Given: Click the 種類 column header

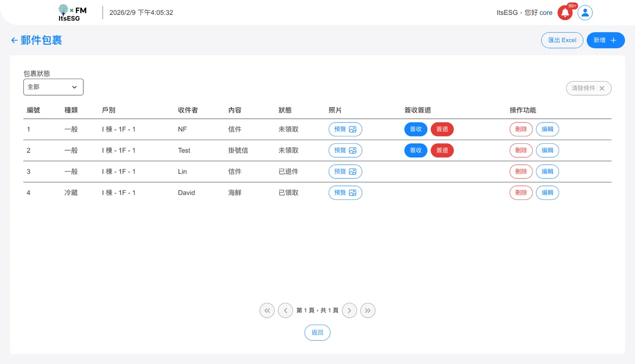Looking at the screenshot, I should pos(71,110).
